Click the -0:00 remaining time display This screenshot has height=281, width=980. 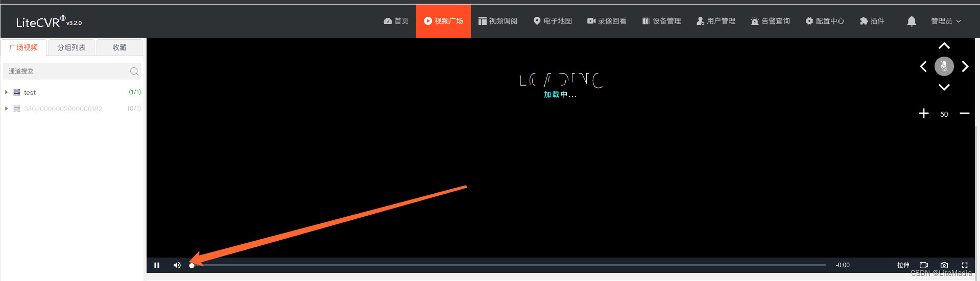pos(843,265)
